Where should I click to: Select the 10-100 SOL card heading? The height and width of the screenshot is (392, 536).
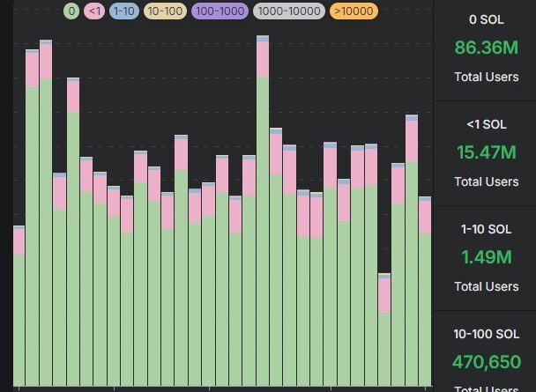pos(486,334)
